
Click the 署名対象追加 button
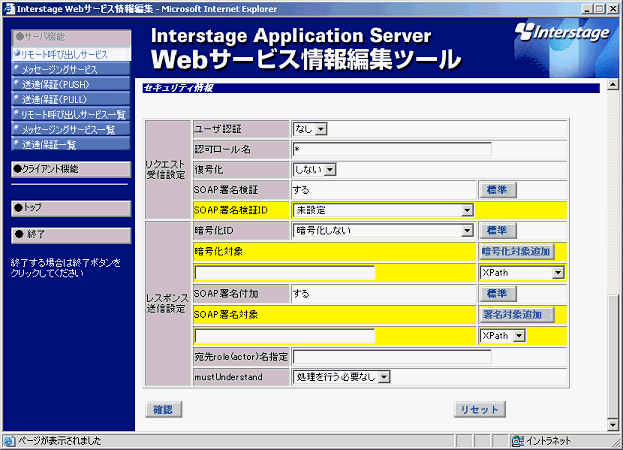click(517, 315)
